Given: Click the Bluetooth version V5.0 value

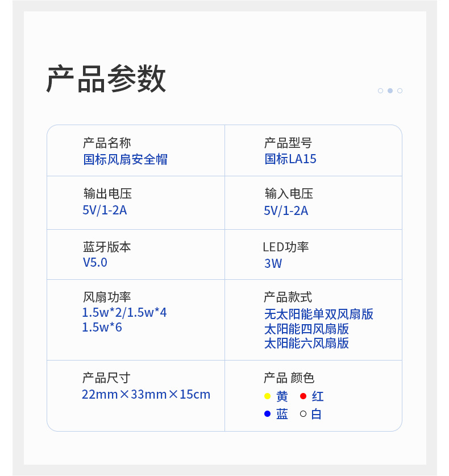Looking at the screenshot, I should [95, 263].
